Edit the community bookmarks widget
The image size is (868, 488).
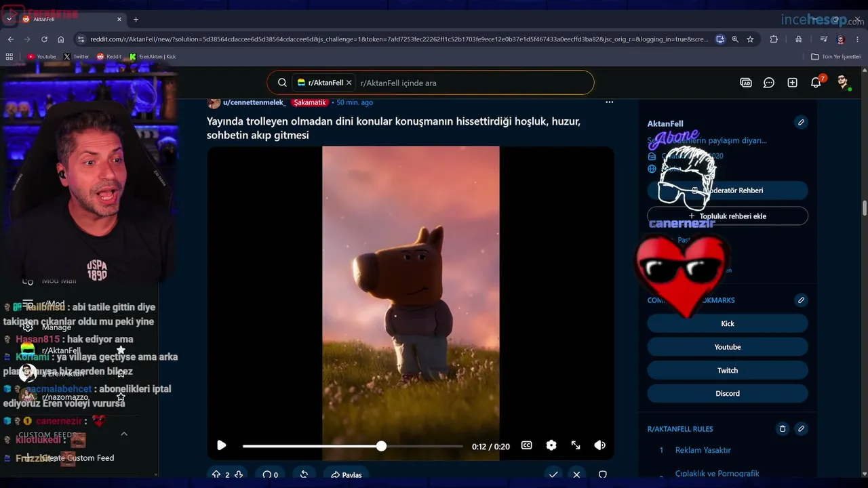click(801, 300)
